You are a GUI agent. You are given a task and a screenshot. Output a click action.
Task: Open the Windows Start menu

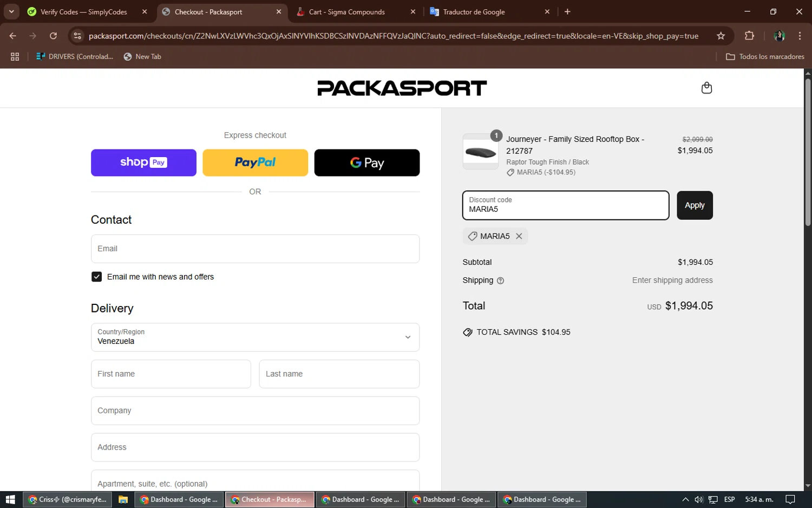[10, 499]
